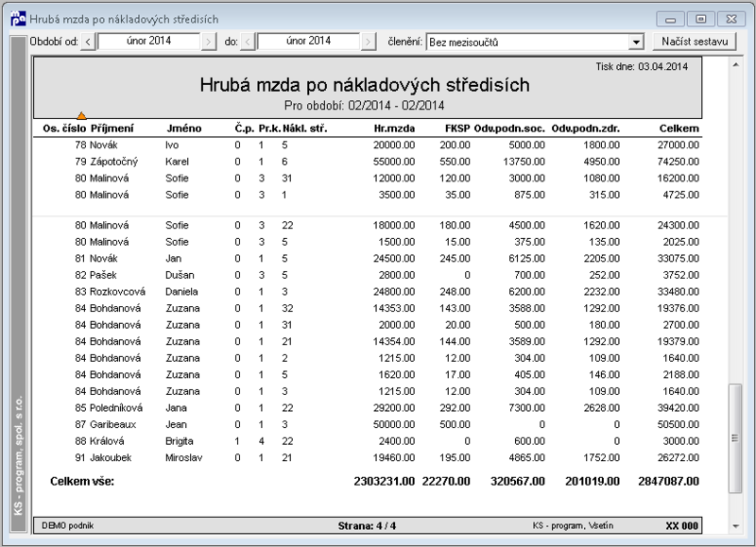The height and width of the screenshot is (547, 756).
Task: Click the 'Odv.podn.zdr.' column header
Action: click(586, 128)
